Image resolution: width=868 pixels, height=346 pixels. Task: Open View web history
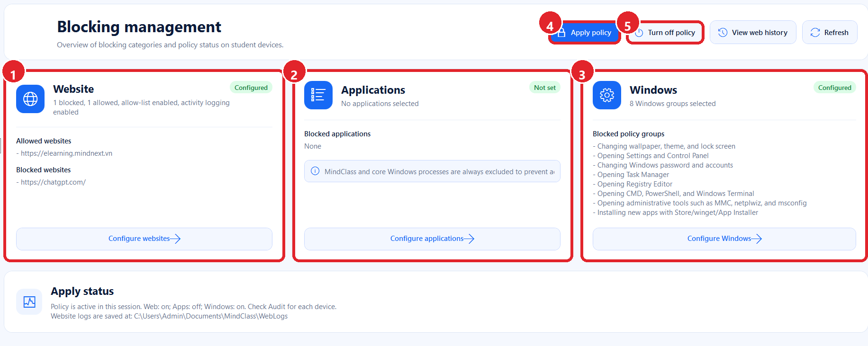coord(753,32)
